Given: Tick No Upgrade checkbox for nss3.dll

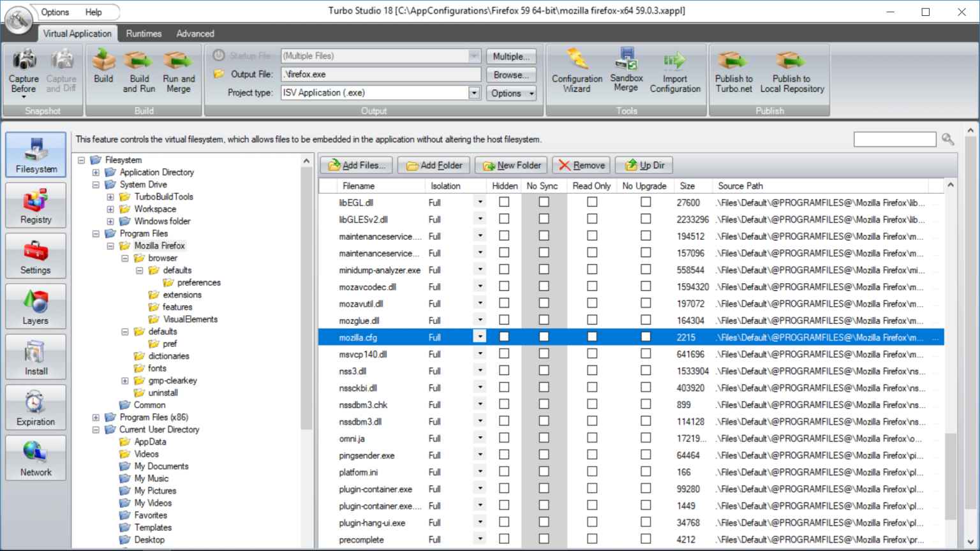Looking at the screenshot, I should (646, 371).
